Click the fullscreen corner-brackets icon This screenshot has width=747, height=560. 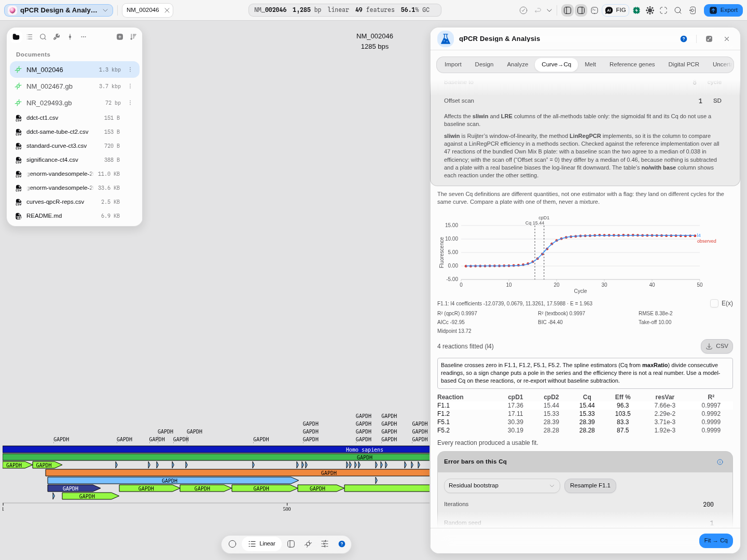(663, 10)
